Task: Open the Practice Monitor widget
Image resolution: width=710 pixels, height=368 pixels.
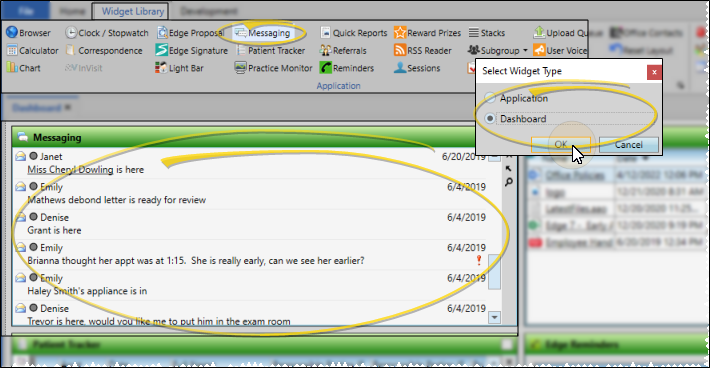Action: [x=273, y=68]
